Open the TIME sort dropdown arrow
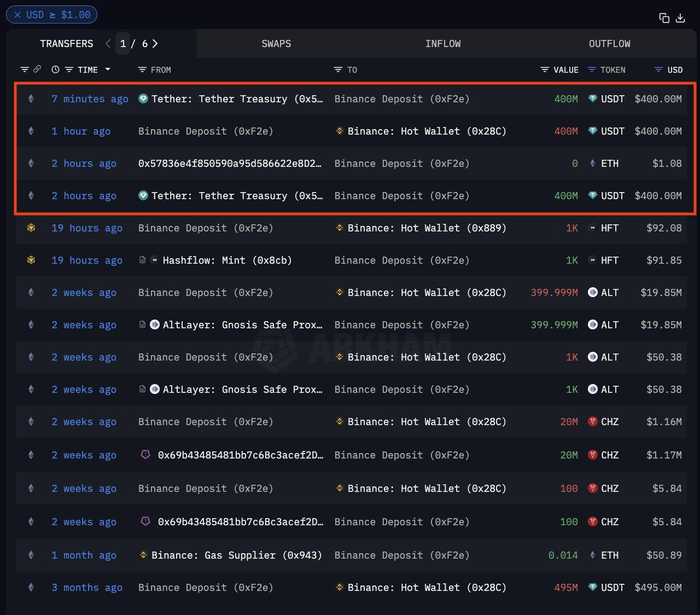Viewport: 700px width, 615px height. 108,69
